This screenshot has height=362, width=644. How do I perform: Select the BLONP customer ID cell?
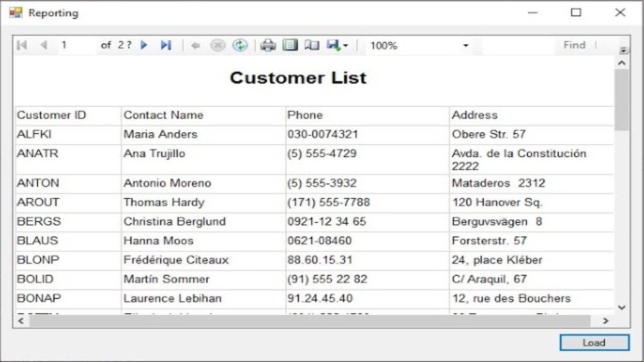point(68,261)
